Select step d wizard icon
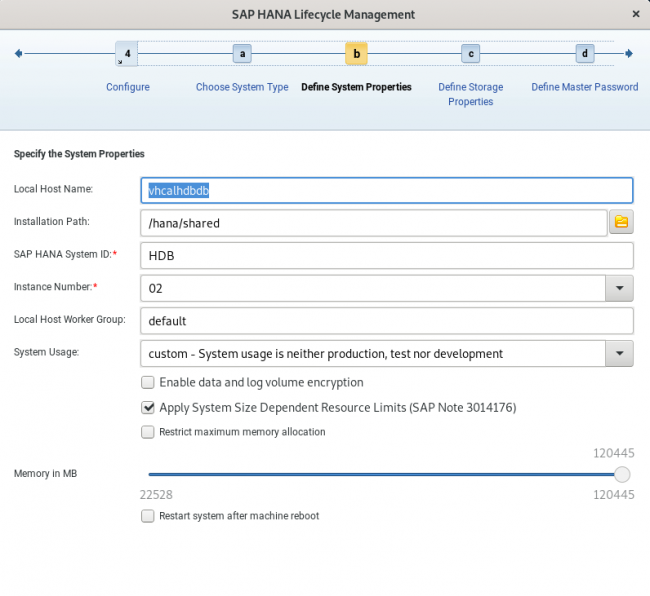The height and width of the screenshot is (596, 650). tap(585, 54)
